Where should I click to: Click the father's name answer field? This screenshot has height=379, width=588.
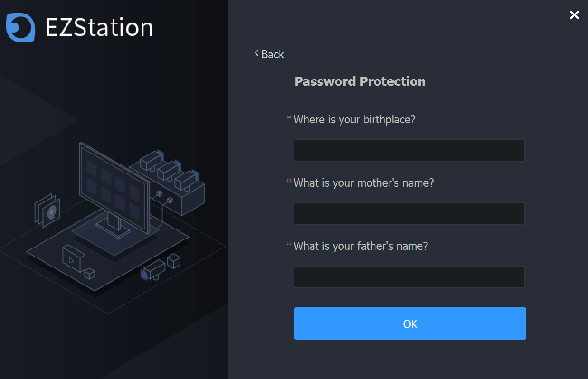click(x=409, y=276)
